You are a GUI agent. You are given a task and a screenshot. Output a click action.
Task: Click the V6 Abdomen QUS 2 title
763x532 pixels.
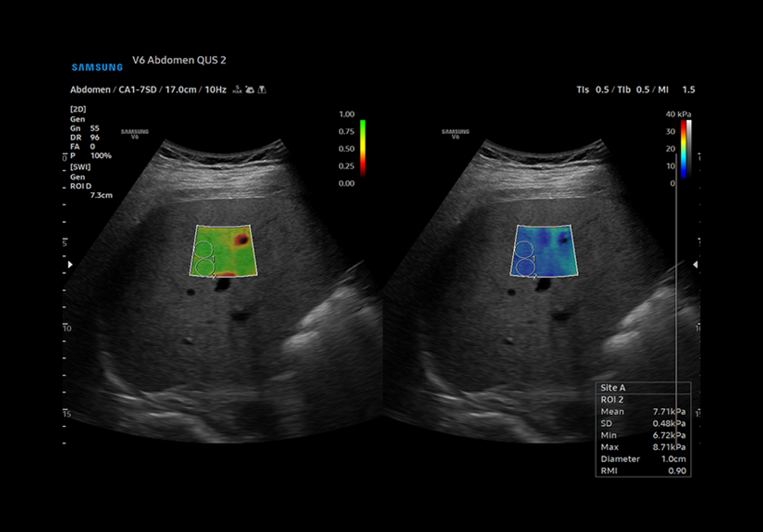pyautogui.click(x=179, y=60)
